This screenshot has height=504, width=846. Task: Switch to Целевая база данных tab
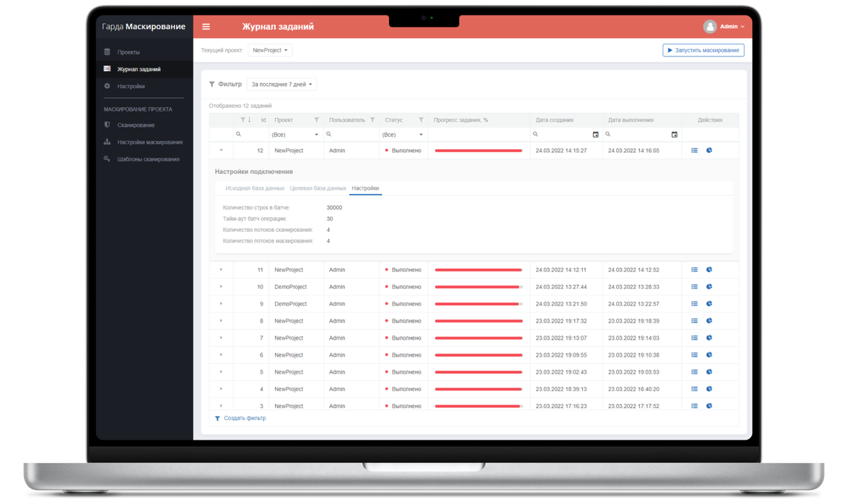pos(318,188)
